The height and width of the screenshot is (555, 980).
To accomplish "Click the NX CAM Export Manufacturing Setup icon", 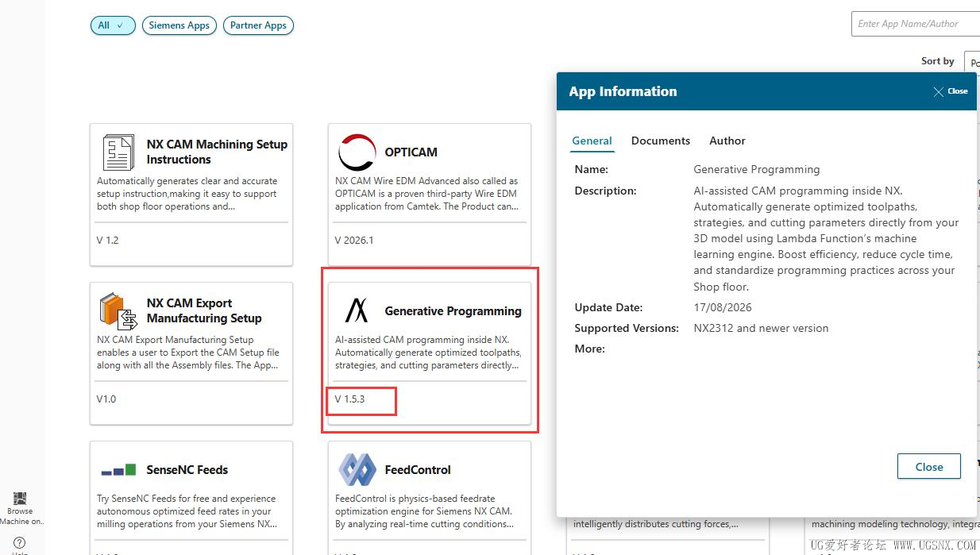I will click(x=119, y=310).
